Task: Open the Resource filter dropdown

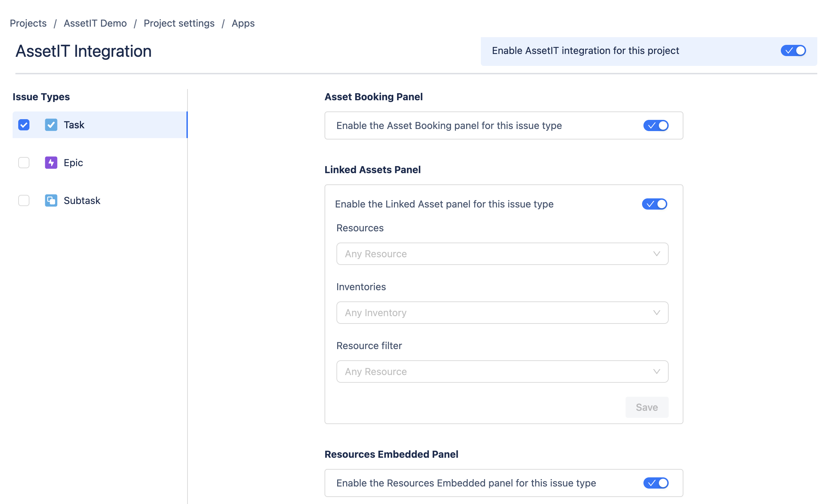Action: click(502, 371)
